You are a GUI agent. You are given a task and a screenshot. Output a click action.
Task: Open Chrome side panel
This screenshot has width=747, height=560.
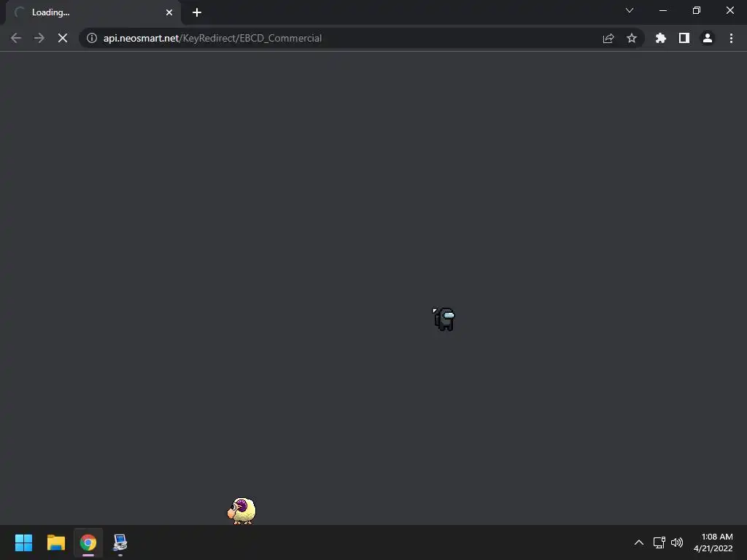click(684, 38)
